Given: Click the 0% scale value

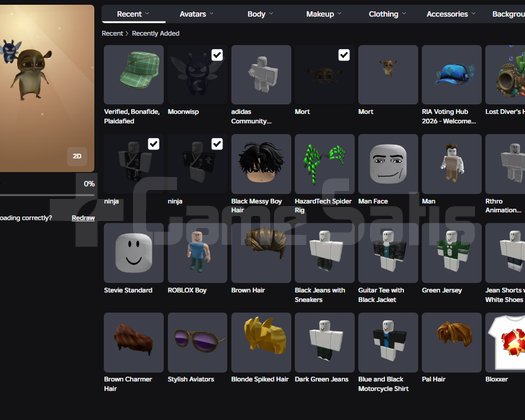Looking at the screenshot, I should 89,184.
